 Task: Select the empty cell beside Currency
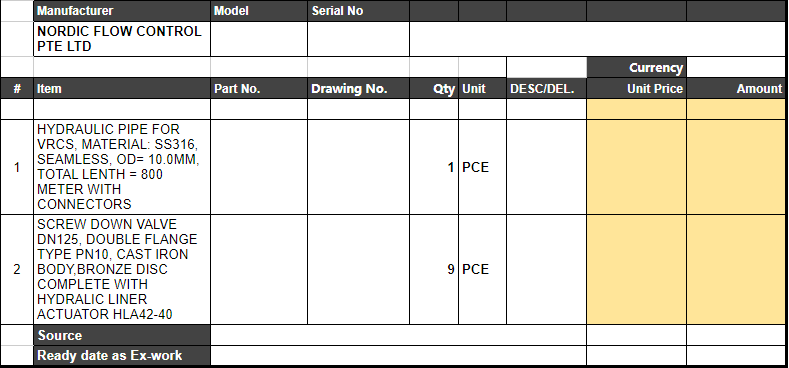tap(736, 67)
